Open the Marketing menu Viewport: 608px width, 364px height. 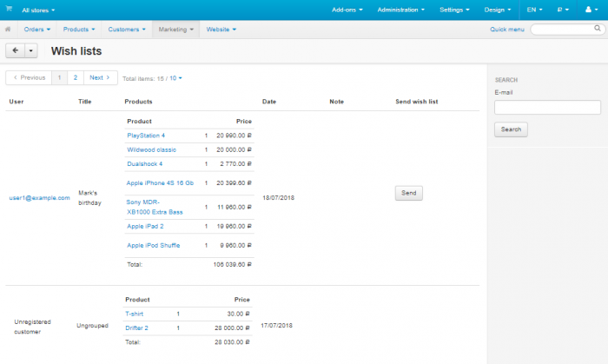175,30
